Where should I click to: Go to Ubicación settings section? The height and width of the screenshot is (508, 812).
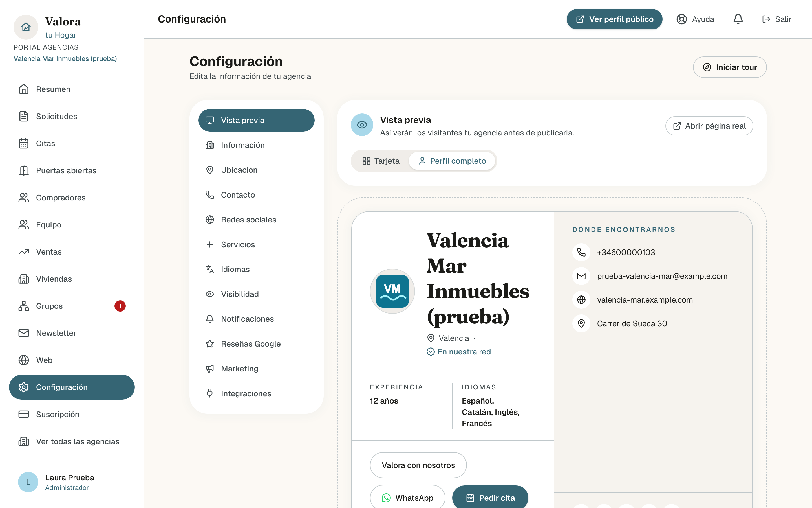(x=256, y=170)
